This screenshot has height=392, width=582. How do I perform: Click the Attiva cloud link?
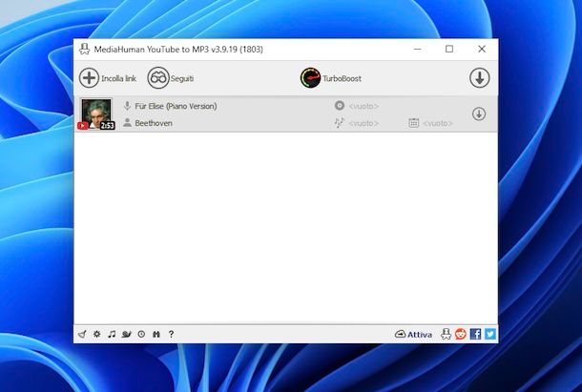click(x=413, y=334)
